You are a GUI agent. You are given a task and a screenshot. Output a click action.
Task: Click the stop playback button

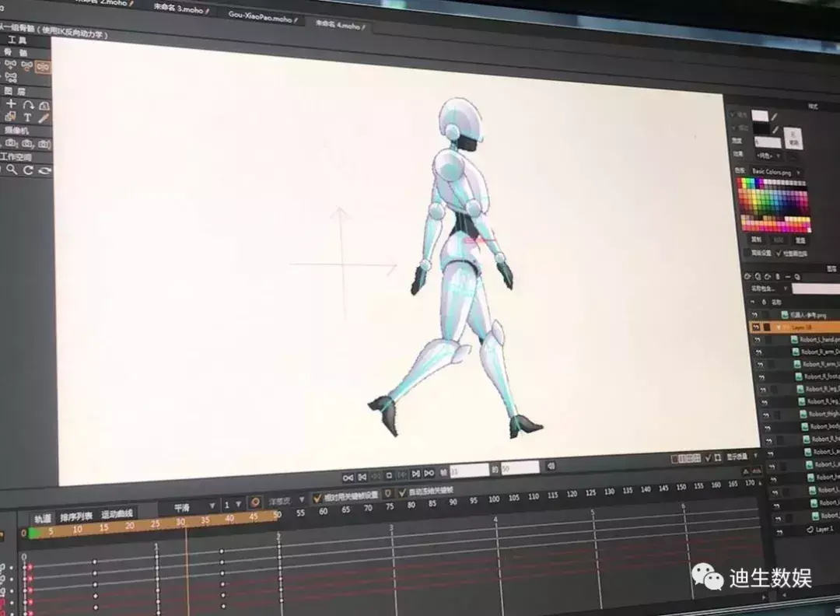pos(389,474)
